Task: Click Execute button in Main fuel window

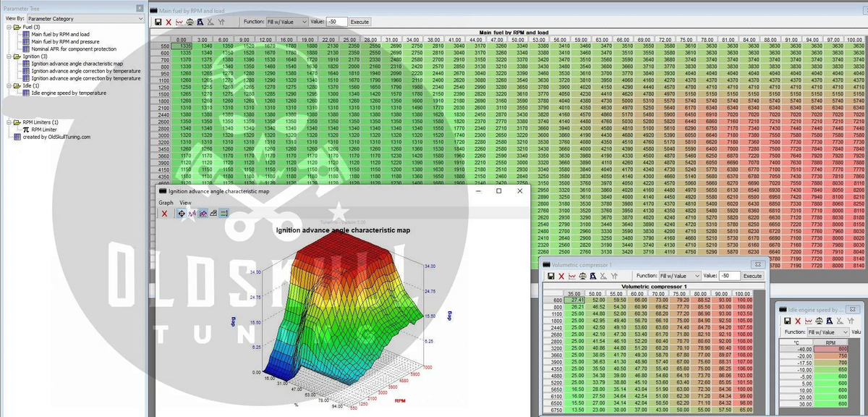Action: coord(359,22)
